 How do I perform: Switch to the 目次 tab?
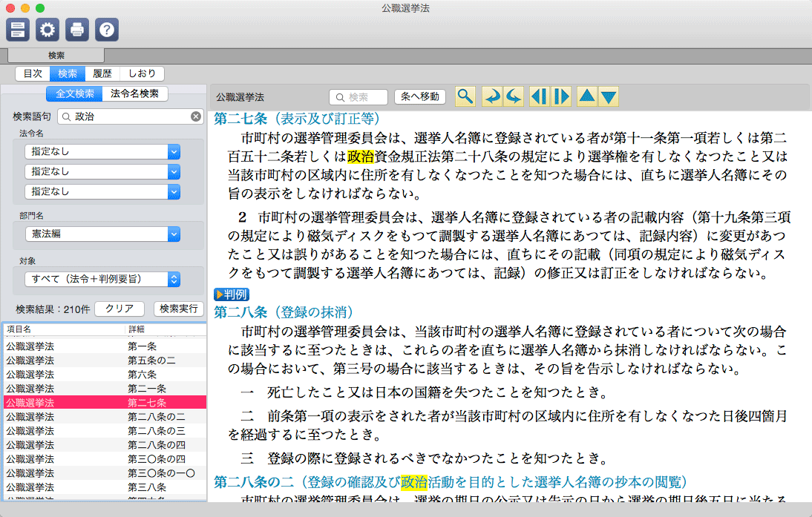[33, 73]
